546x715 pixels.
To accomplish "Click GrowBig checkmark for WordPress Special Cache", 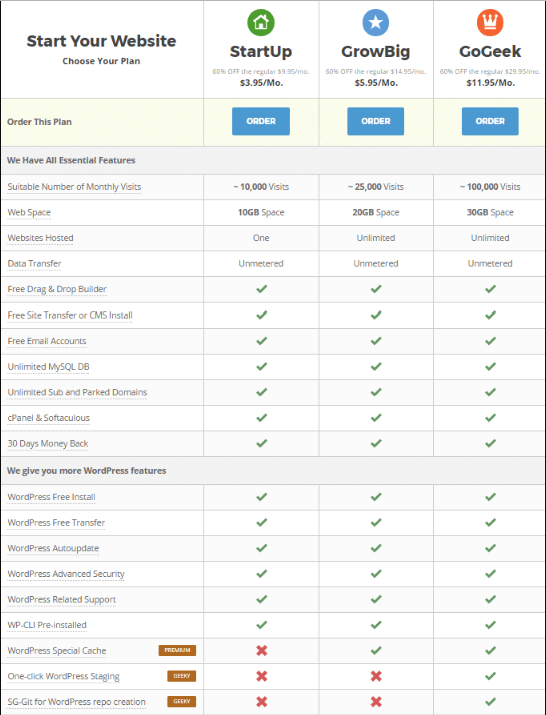I will pos(376,650).
